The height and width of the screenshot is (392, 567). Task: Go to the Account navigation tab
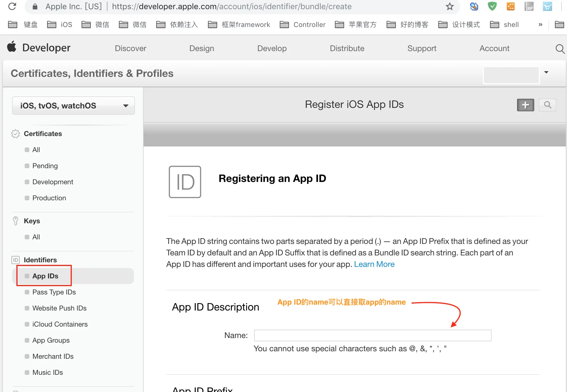pos(494,48)
